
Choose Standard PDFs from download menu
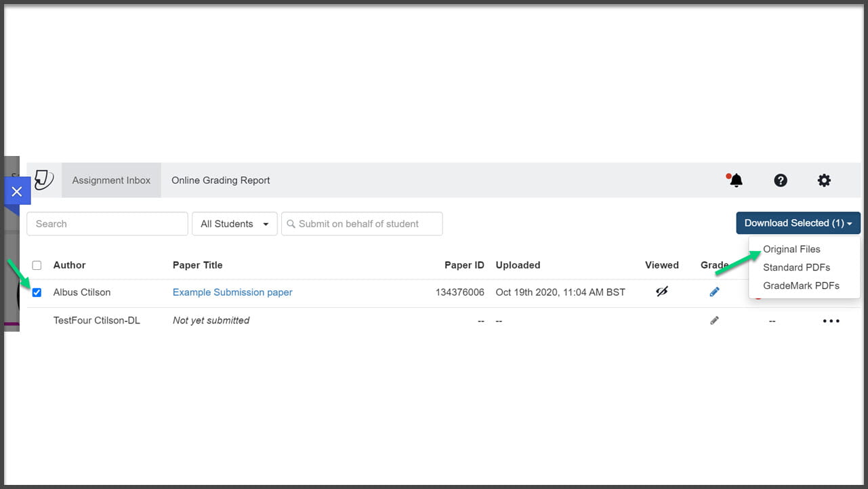click(796, 267)
